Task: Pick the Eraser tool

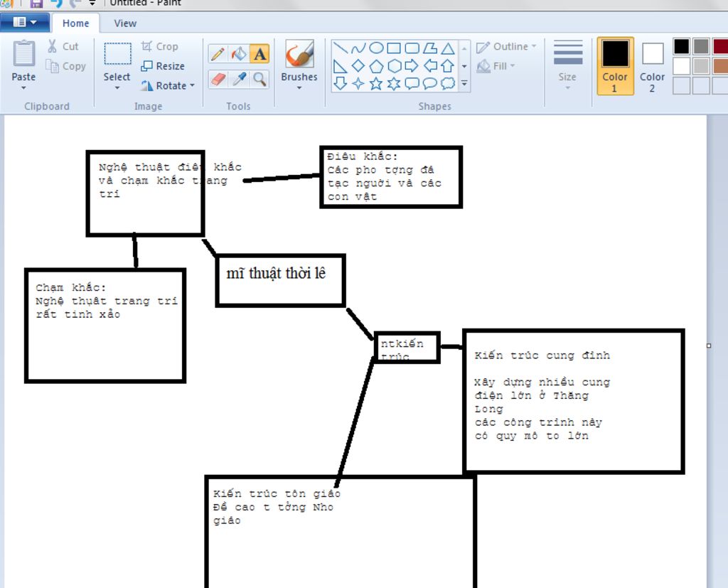Action: point(218,80)
